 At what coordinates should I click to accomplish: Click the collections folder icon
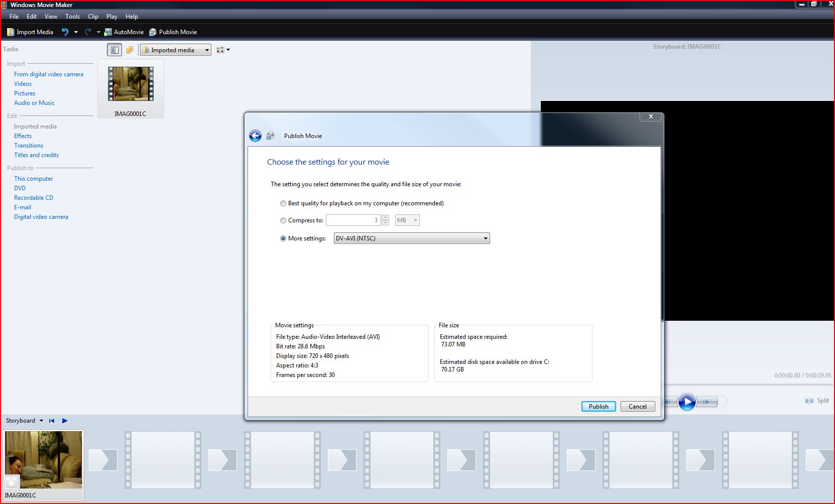point(130,50)
